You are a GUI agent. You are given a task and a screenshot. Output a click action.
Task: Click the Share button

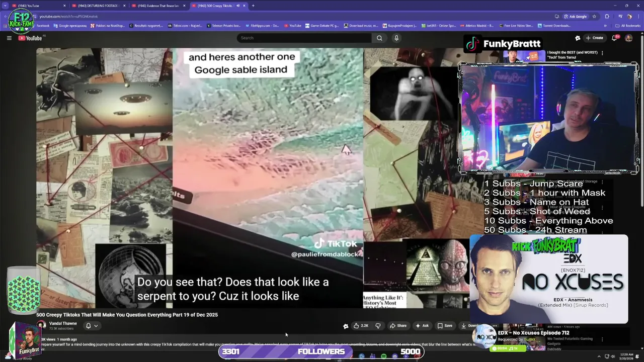(x=398, y=326)
